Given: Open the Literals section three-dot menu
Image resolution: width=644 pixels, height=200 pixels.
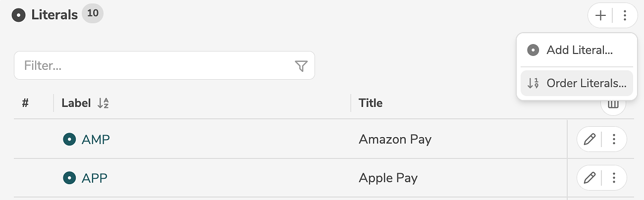Looking at the screenshot, I should pyautogui.click(x=625, y=16).
